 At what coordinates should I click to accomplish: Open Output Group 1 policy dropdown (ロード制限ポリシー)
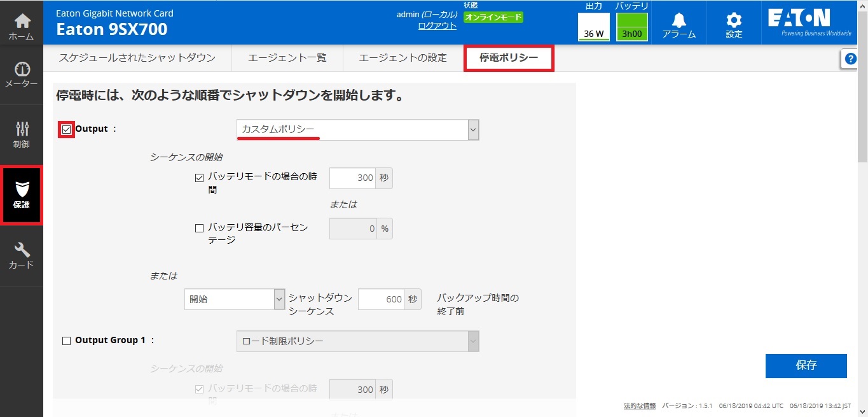[357, 341]
